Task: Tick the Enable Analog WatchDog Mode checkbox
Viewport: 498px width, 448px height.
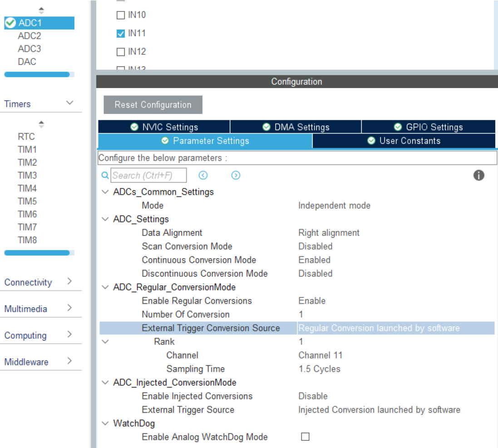Action: 305,437
